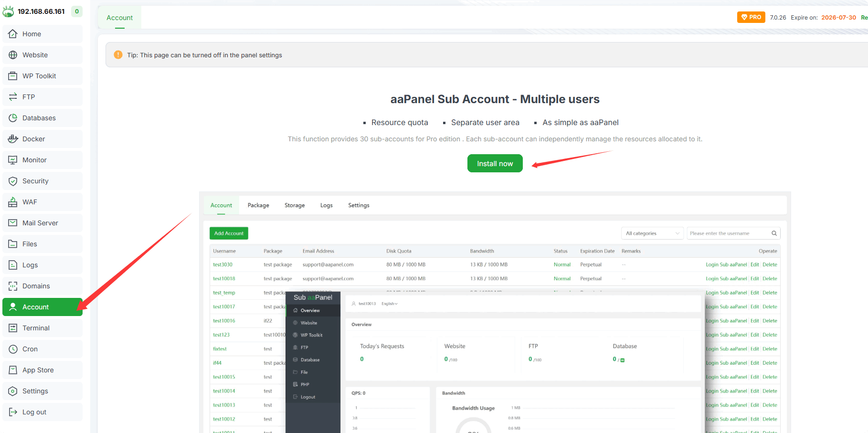Click the expiry date 2026-07-30
The height and width of the screenshot is (433, 868).
click(x=838, y=18)
